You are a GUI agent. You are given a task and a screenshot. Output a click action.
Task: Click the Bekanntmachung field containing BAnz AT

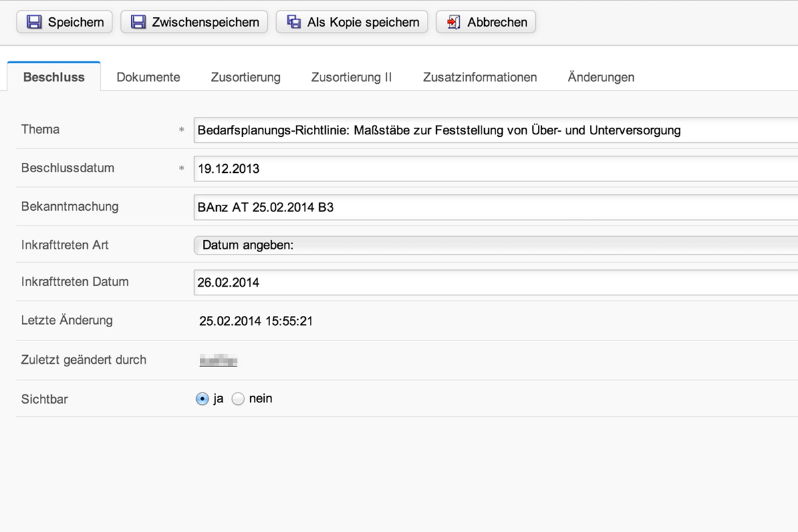pyautogui.click(x=495, y=207)
